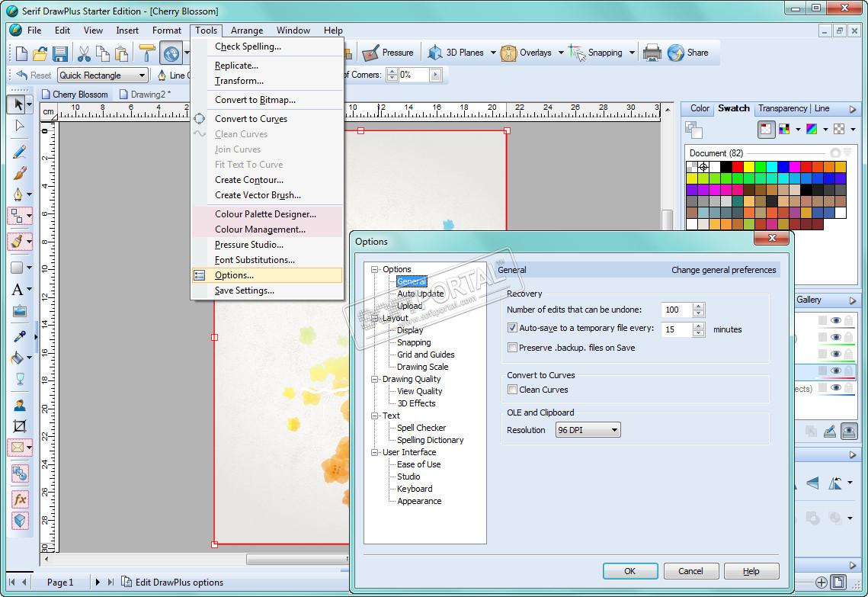Open the Resolution 96 DPI dropdown
The image size is (868, 597).
pos(588,430)
